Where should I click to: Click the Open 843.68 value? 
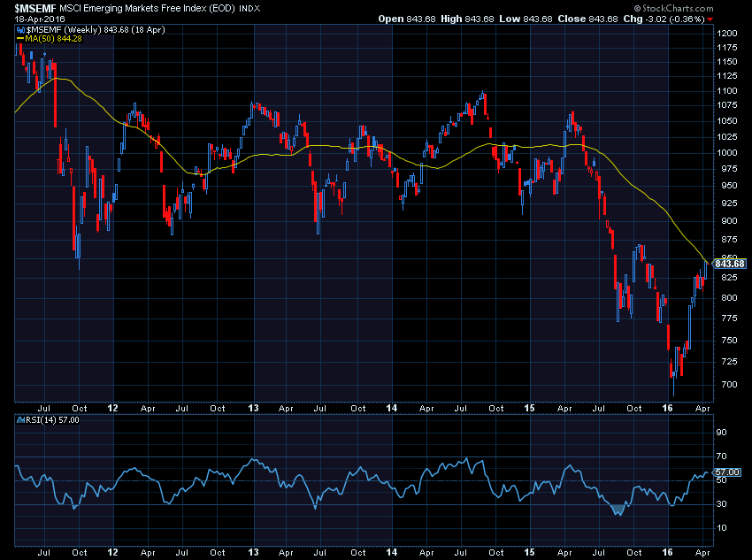click(407, 19)
